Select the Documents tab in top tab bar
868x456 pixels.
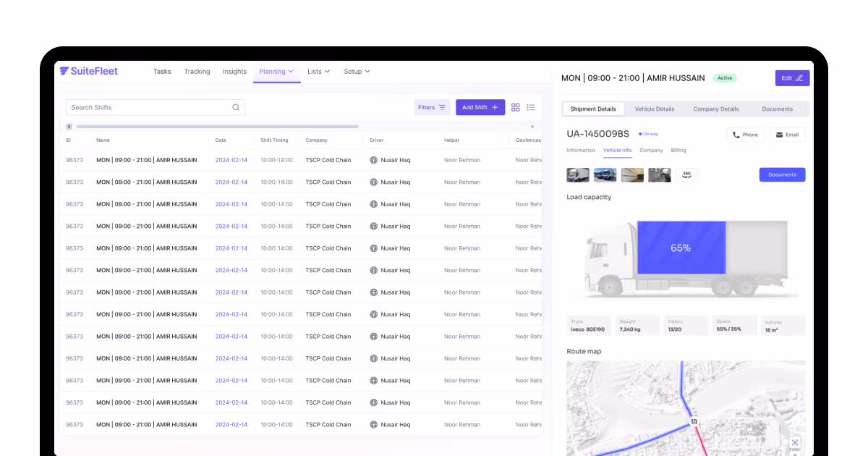pos(778,109)
